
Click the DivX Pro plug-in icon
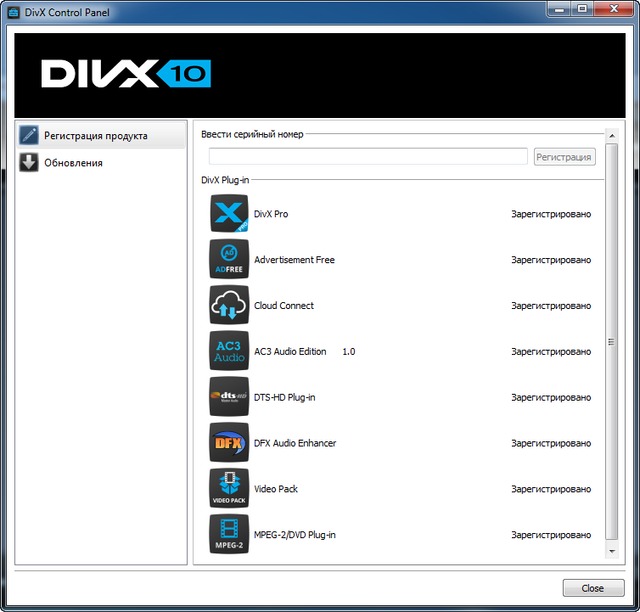pyautogui.click(x=229, y=213)
